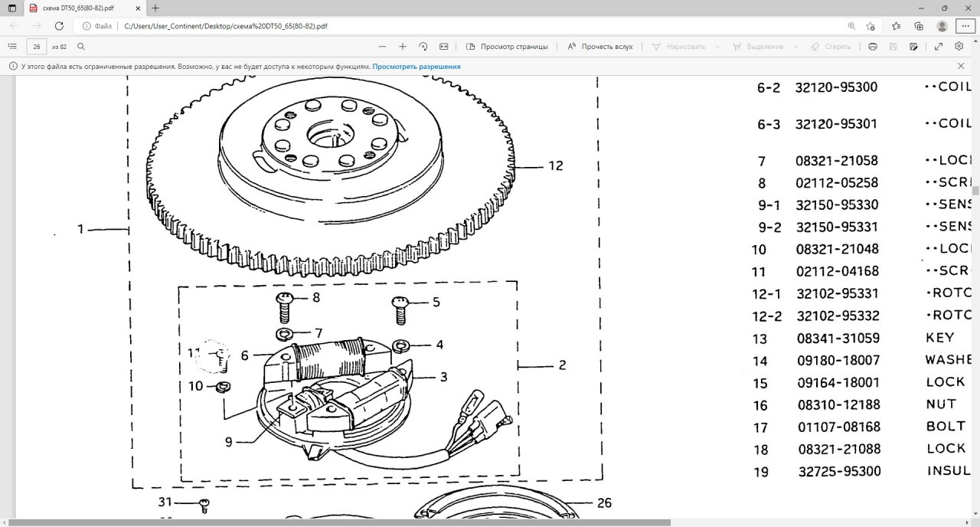Click the Save As icon
Viewport: 980px width, 527px height.
(x=913, y=47)
